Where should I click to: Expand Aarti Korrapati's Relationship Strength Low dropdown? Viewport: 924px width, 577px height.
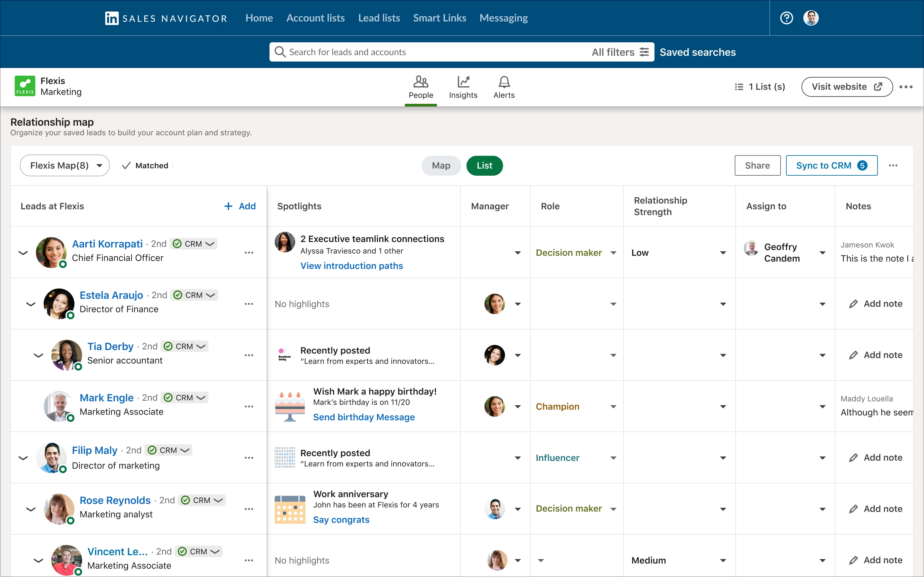point(723,253)
